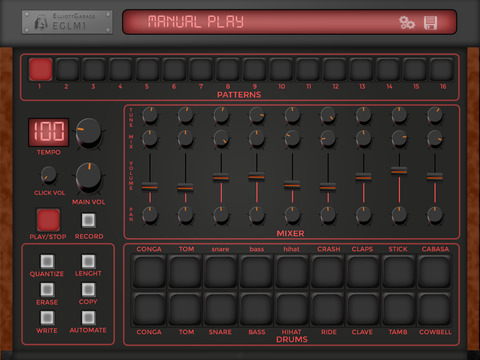Select pattern button 7
Viewport: 480px width, 360px height.
pyautogui.click(x=201, y=69)
